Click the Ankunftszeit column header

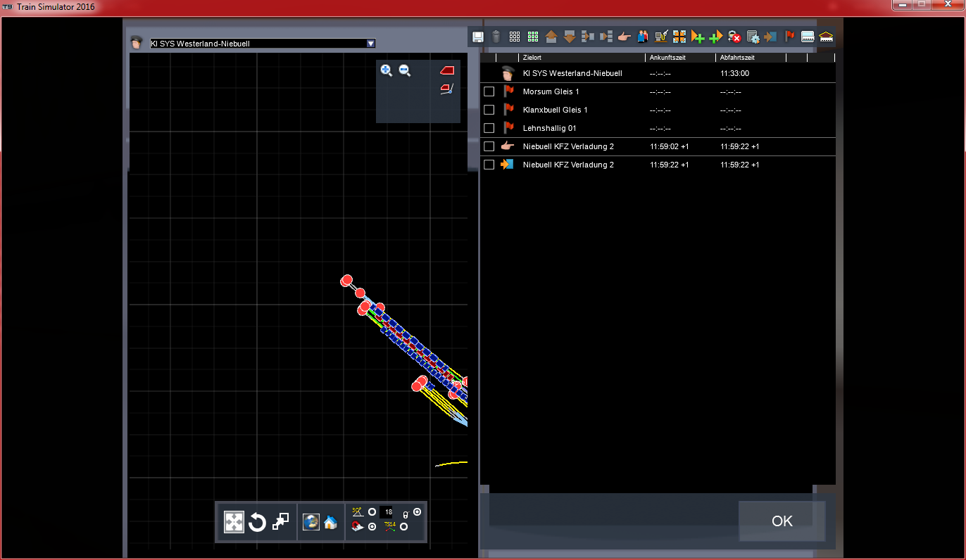pos(679,57)
